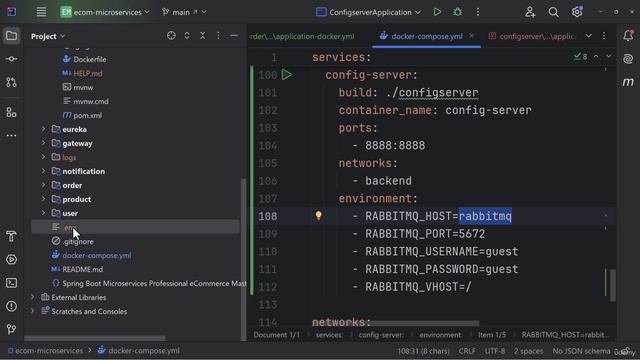This screenshot has height=360, width=640.
Task: Open the Commit tool window
Action: coord(11,59)
